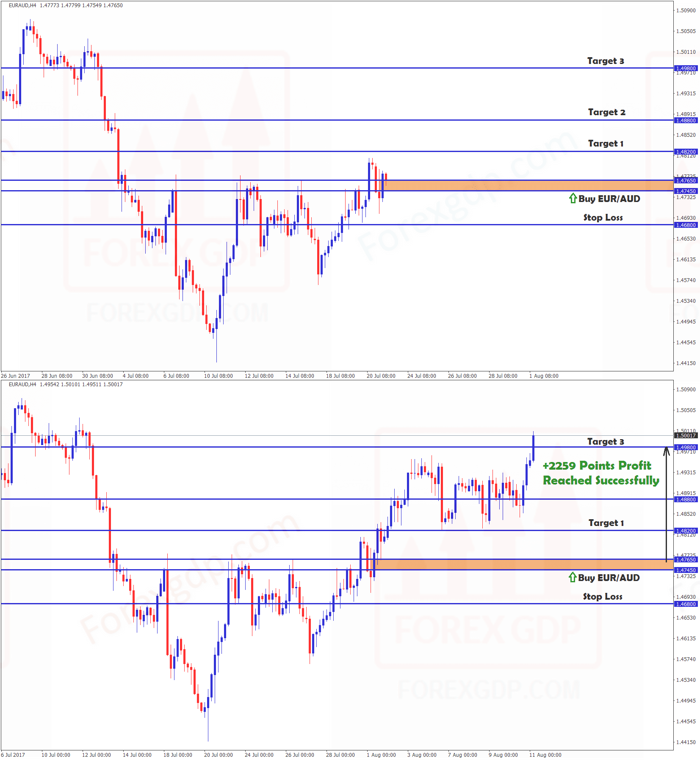The image size is (700, 761).
Task: Click the 1.47450 price tag in bottom chart
Action: click(686, 570)
